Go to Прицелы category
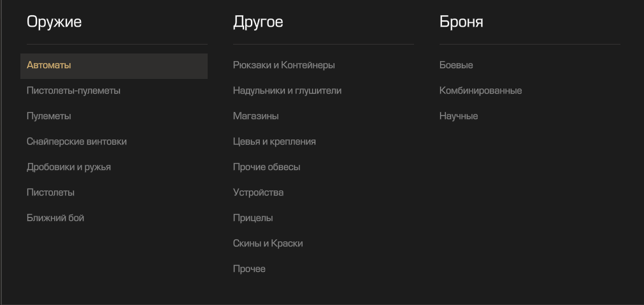 point(253,218)
